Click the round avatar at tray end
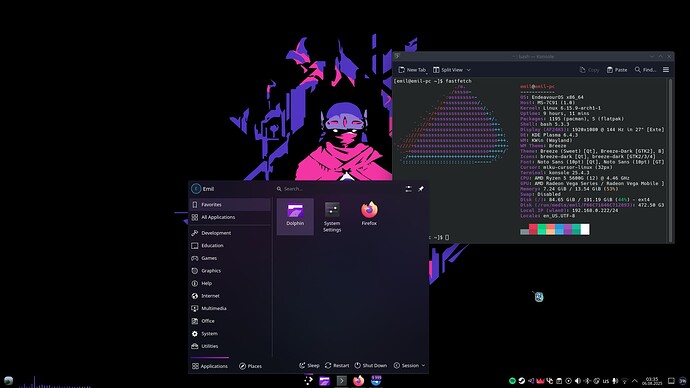 coord(683,381)
